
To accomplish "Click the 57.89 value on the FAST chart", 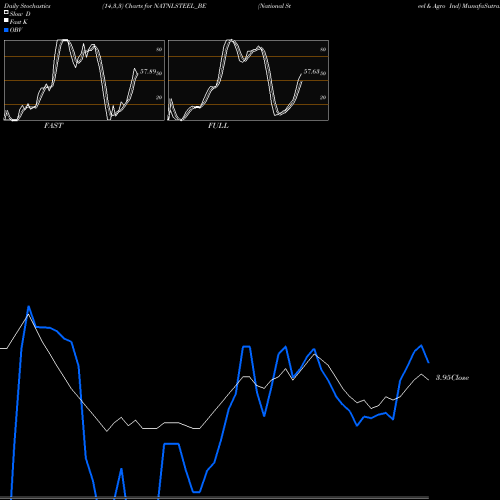I will [x=148, y=71].
